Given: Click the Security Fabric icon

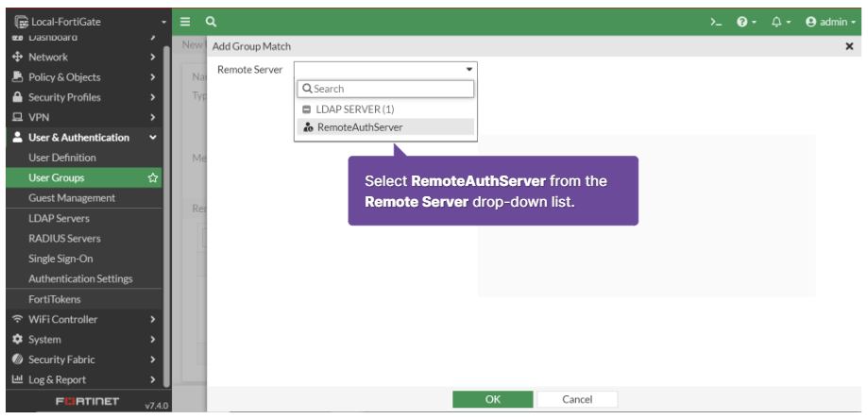Looking at the screenshot, I should pyautogui.click(x=17, y=360).
